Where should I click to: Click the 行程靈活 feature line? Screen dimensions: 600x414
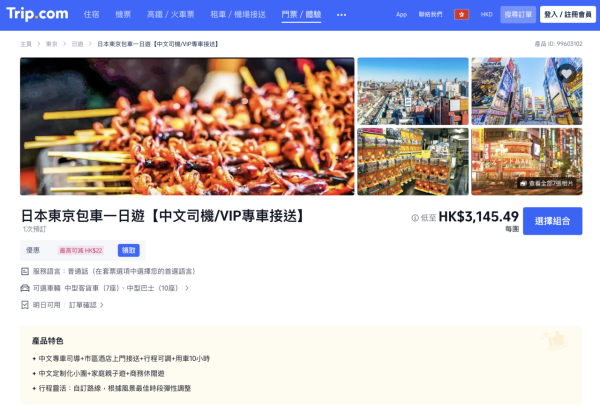coord(111,388)
